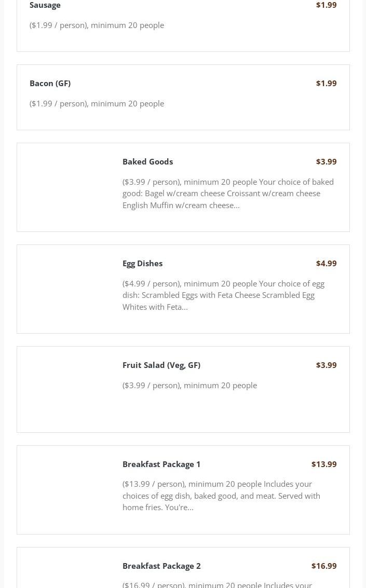This screenshot has width=366, height=588.
Task: Open the Breakfast Package 1 item
Action: pos(161,464)
